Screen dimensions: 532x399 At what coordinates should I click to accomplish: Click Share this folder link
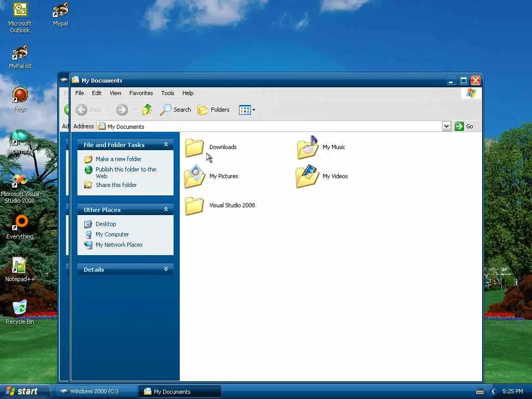pyautogui.click(x=116, y=185)
